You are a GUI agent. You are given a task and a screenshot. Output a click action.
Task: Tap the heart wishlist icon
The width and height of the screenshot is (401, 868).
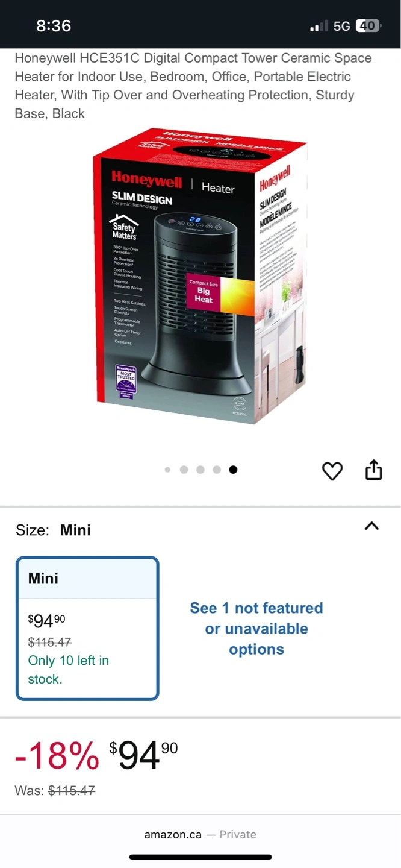click(x=332, y=471)
